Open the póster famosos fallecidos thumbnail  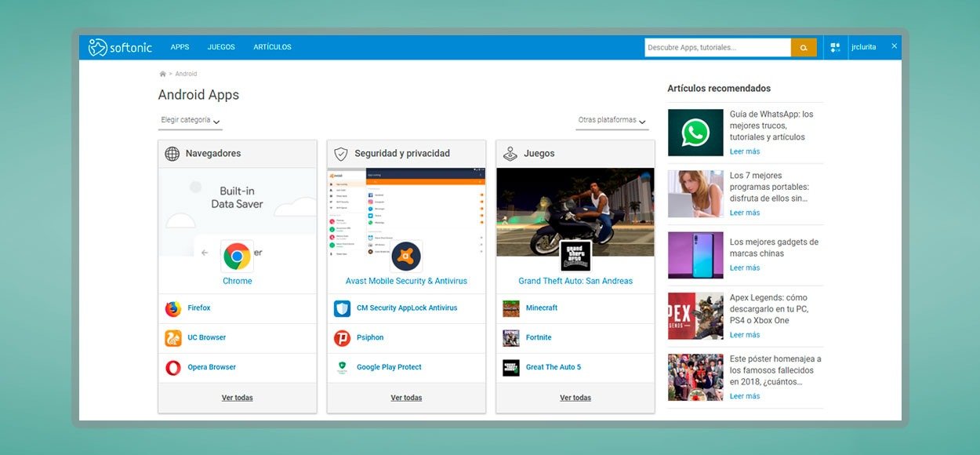click(x=695, y=377)
